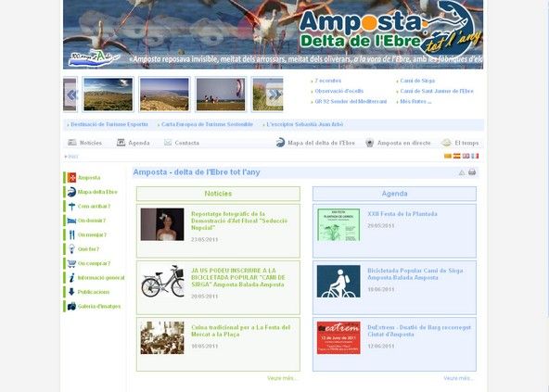This screenshot has height=392, width=549.
Task: Open the El temps toolbar link
Action: point(466,143)
